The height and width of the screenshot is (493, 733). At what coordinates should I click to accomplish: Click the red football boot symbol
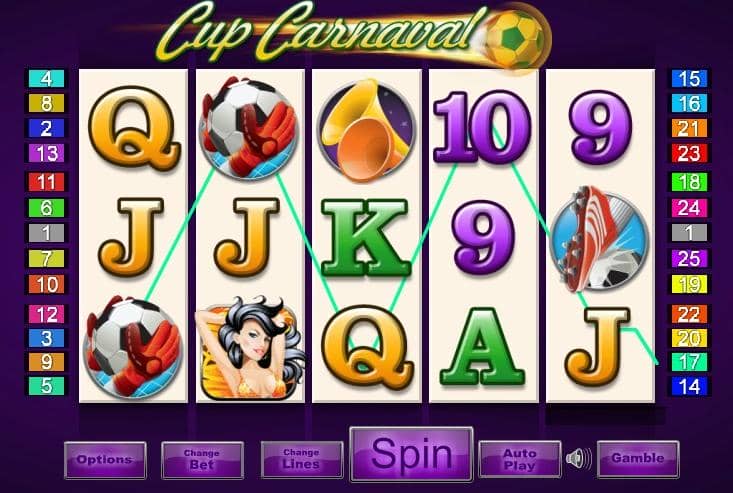click(600, 239)
